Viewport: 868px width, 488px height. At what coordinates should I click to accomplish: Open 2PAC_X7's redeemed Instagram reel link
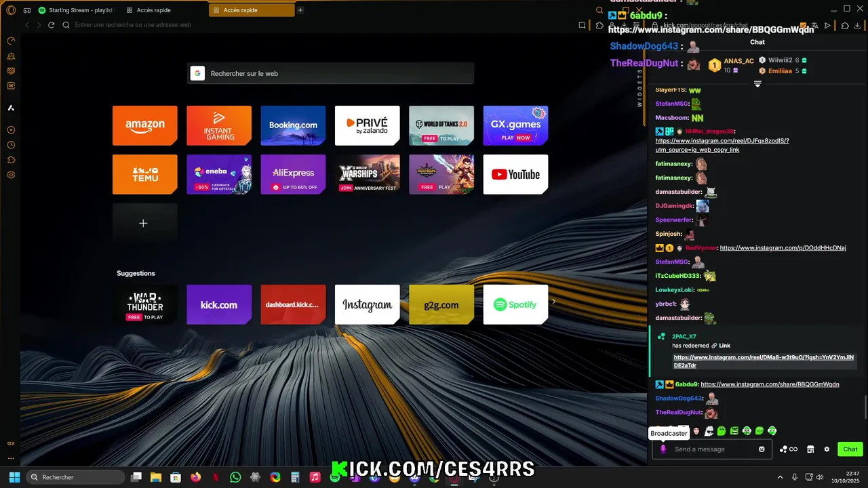(x=764, y=361)
